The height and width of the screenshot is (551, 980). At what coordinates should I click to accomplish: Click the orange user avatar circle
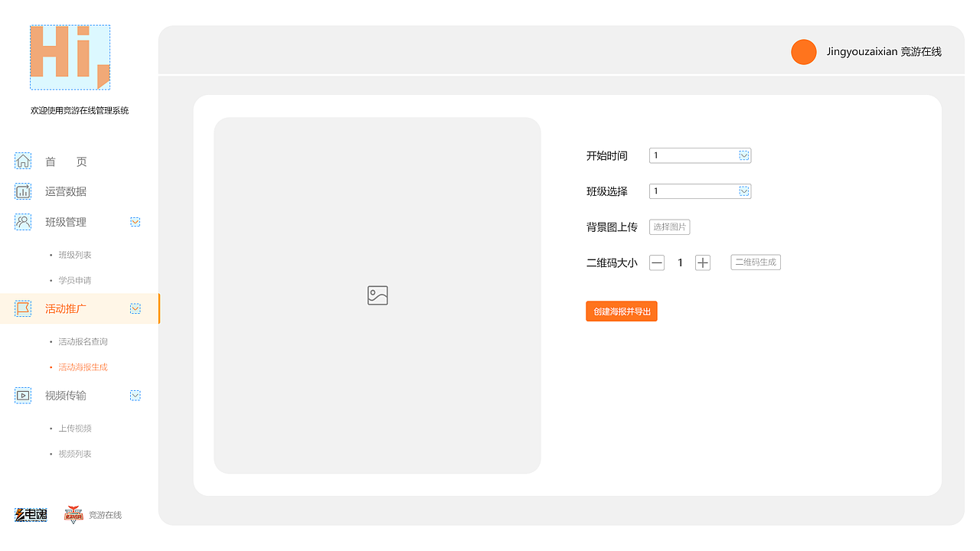[803, 52]
